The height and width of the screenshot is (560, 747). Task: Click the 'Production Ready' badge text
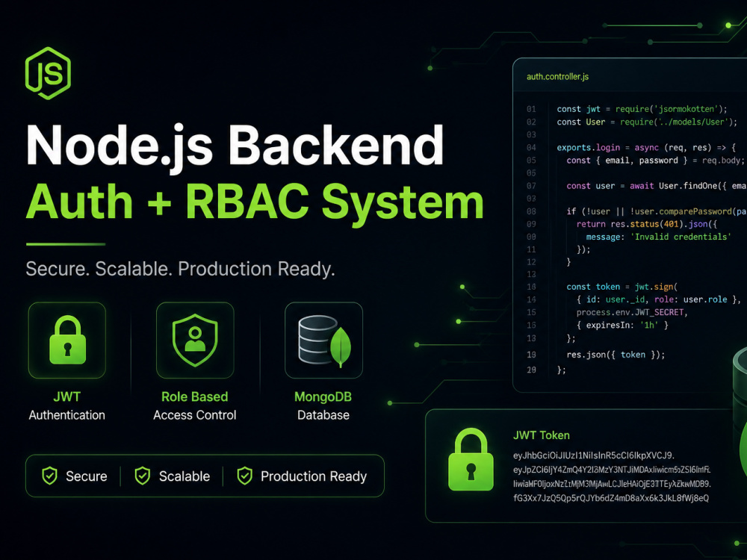pos(314,476)
